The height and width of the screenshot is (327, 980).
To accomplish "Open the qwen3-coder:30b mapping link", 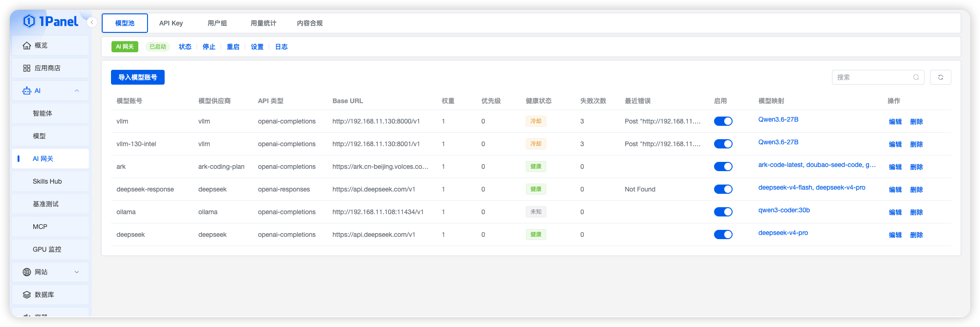I will pos(784,210).
